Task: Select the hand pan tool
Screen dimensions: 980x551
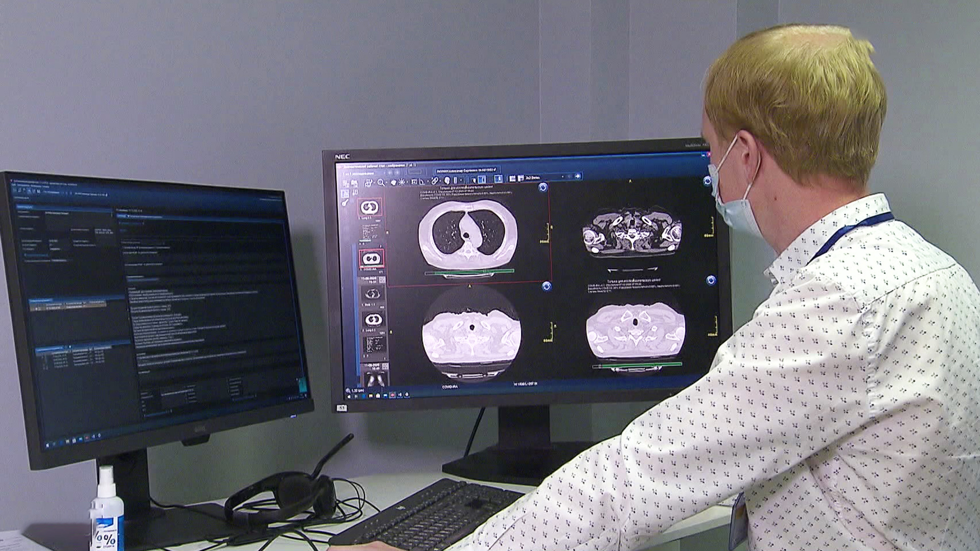Action: point(393,182)
